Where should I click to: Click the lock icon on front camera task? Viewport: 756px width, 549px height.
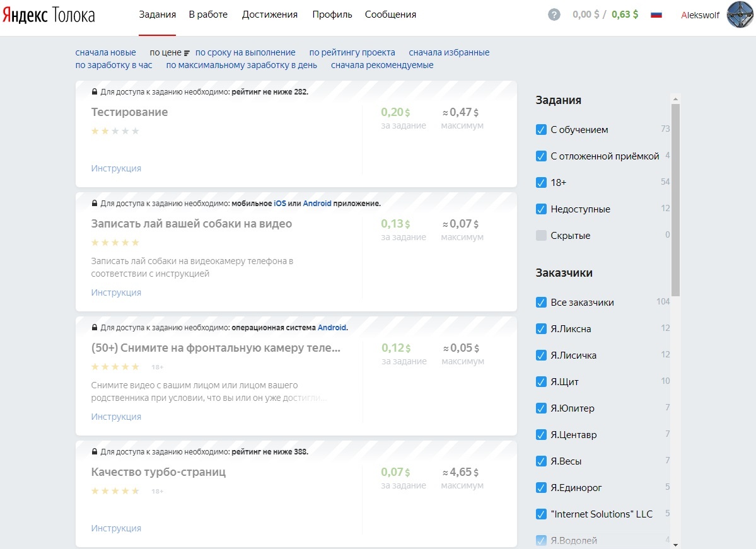(x=95, y=327)
